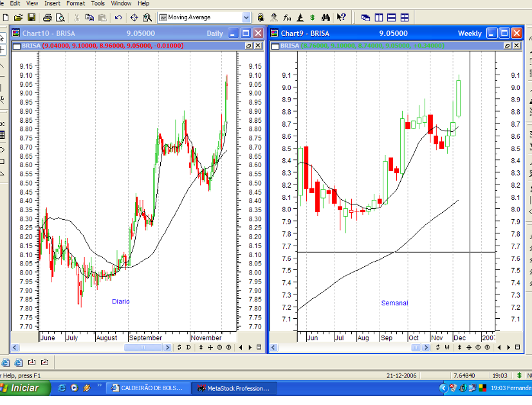Zoom in on the Weekly chart
Screen dimensions: 532x405
point(487,347)
